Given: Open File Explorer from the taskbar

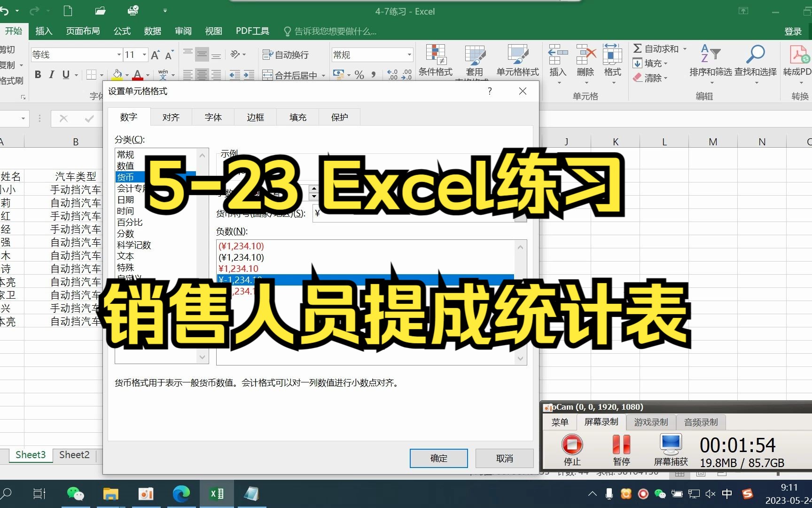Looking at the screenshot, I should [110, 494].
